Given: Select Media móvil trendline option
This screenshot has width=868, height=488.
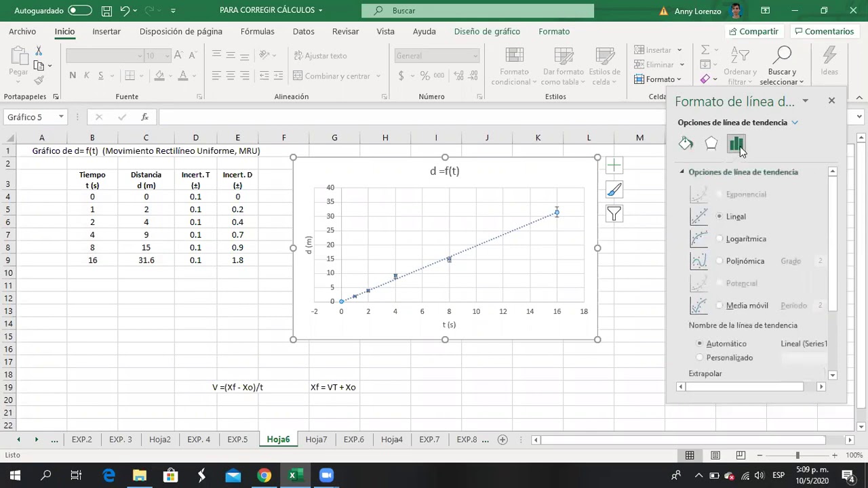Looking at the screenshot, I should click(x=719, y=306).
